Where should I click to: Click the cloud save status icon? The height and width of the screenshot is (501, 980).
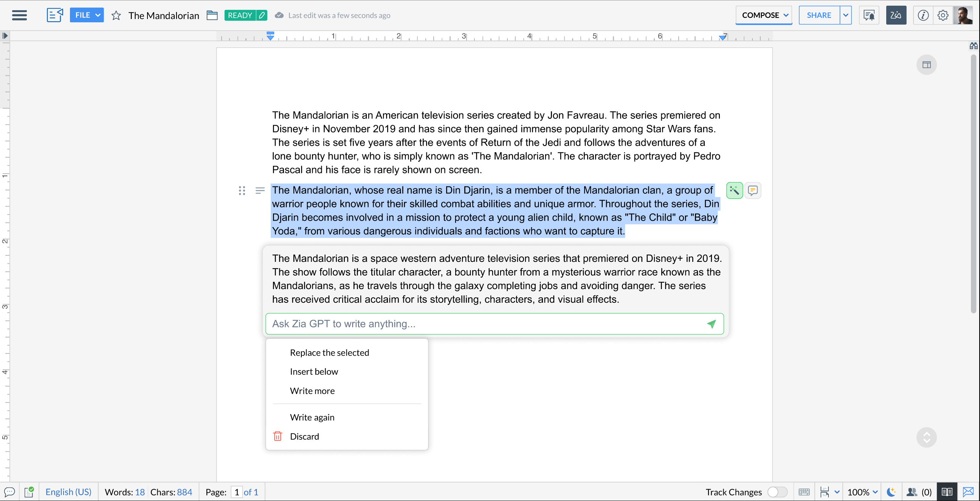pos(279,15)
